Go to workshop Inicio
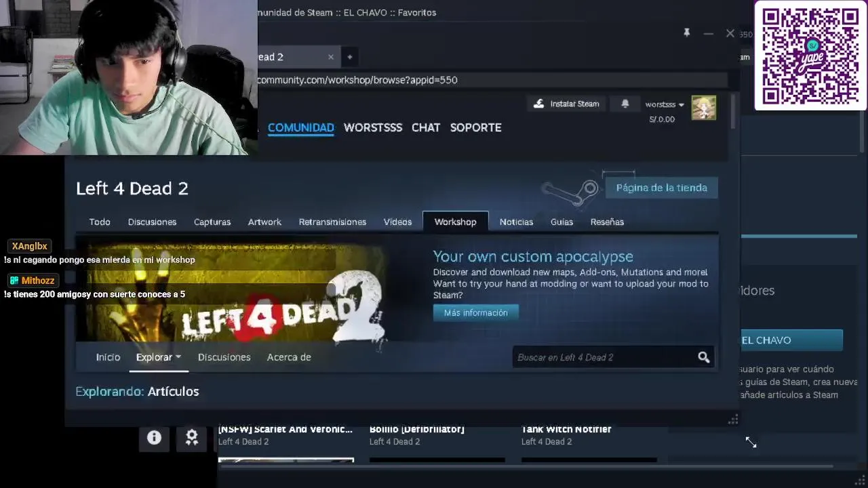 click(x=108, y=357)
